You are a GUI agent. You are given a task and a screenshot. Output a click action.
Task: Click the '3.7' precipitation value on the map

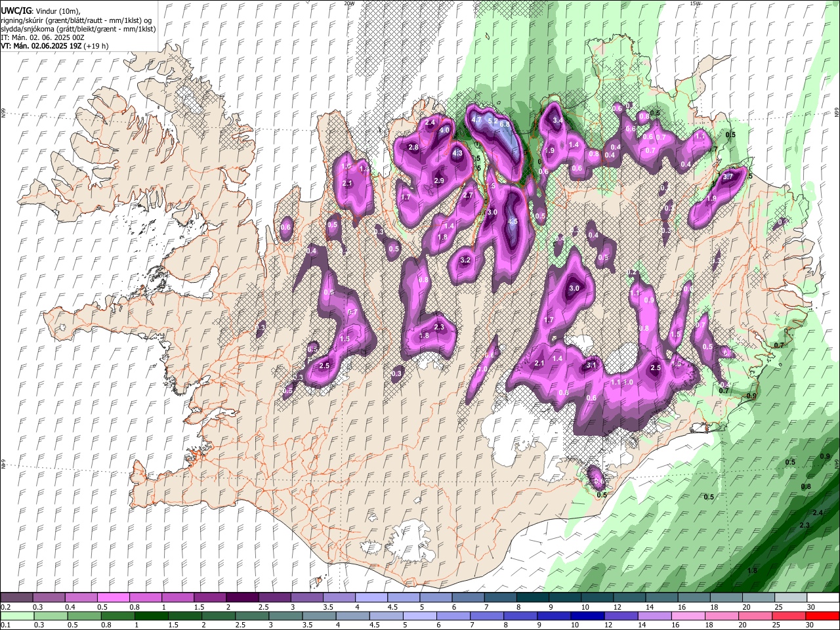pyautogui.click(x=728, y=177)
